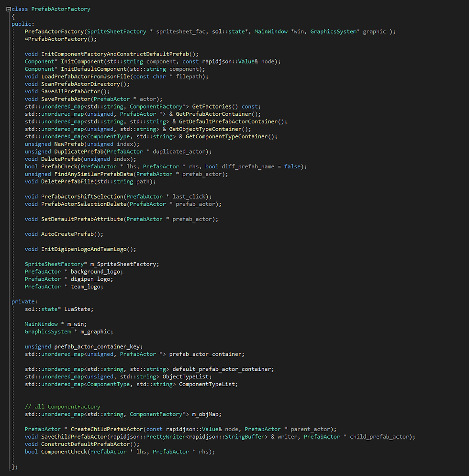Click prefab_actor_container_key variable
This screenshot has height=476, width=469.
point(97,347)
